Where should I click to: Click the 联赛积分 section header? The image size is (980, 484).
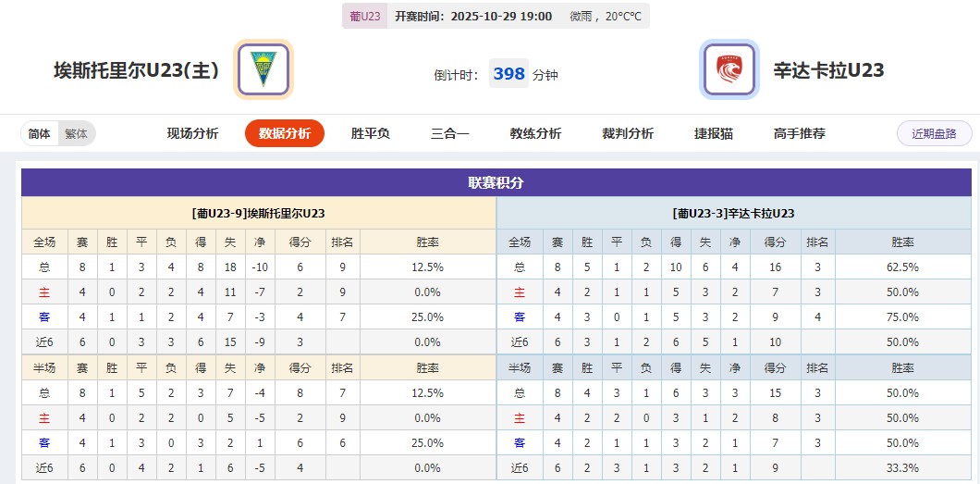pyautogui.click(x=496, y=182)
